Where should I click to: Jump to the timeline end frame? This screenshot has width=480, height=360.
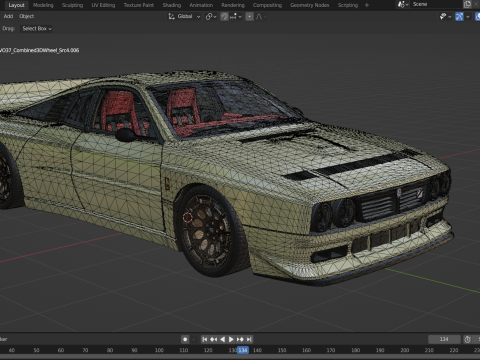pos(249,339)
